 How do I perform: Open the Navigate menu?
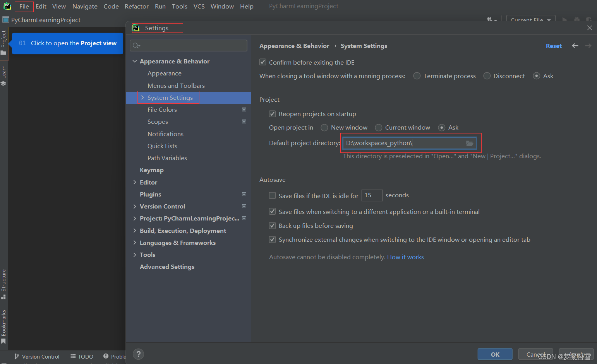click(85, 6)
